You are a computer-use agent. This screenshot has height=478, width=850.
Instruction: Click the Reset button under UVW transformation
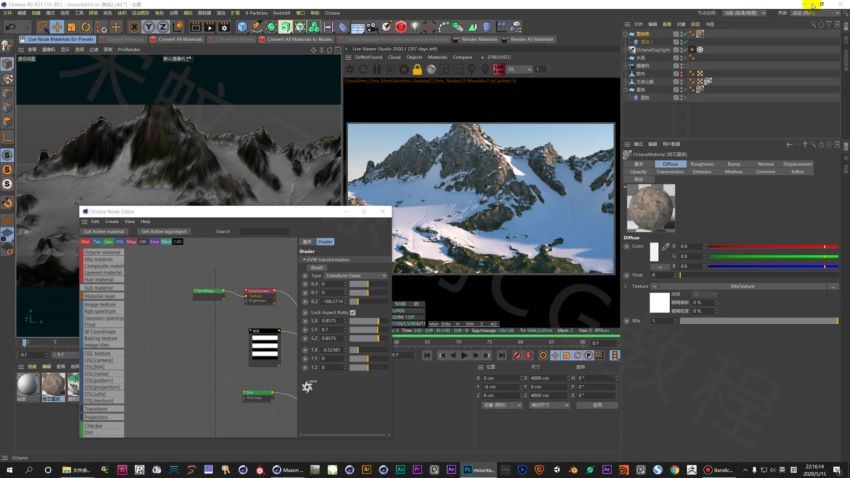click(x=317, y=268)
